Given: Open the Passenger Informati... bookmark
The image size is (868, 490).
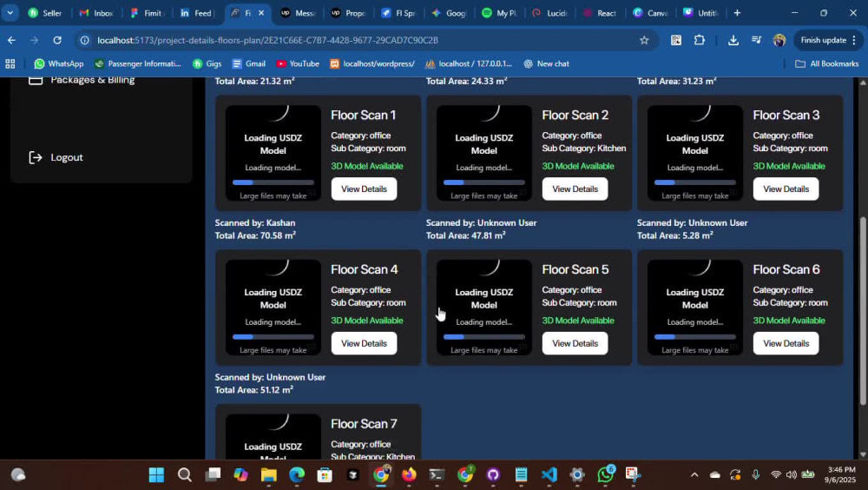Looking at the screenshot, I should point(137,63).
